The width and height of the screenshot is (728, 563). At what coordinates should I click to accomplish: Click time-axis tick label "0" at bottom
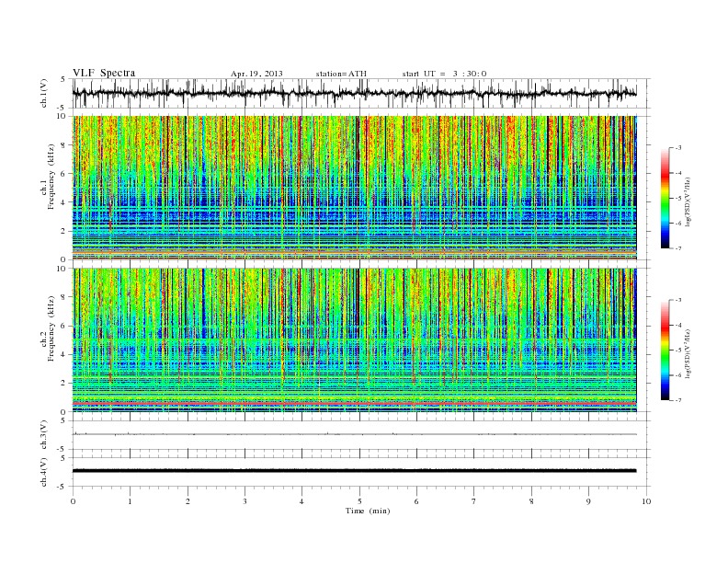tap(73, 501)
